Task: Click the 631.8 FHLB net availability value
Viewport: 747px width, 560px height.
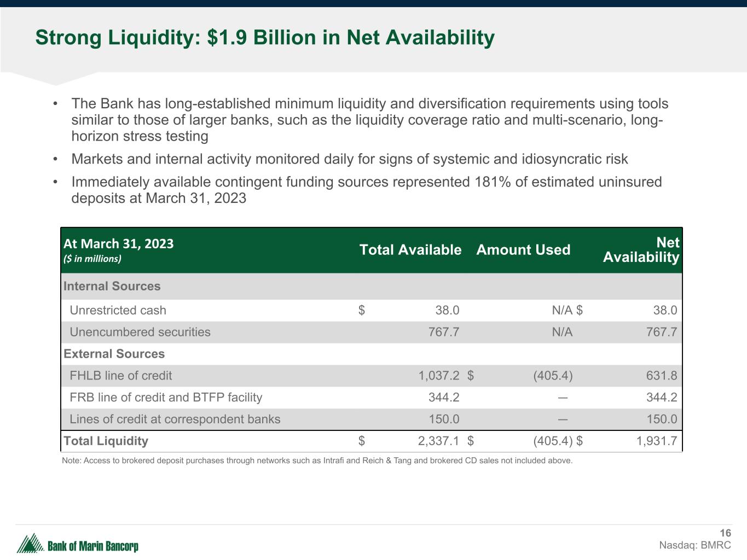Action: click(661, 376)
